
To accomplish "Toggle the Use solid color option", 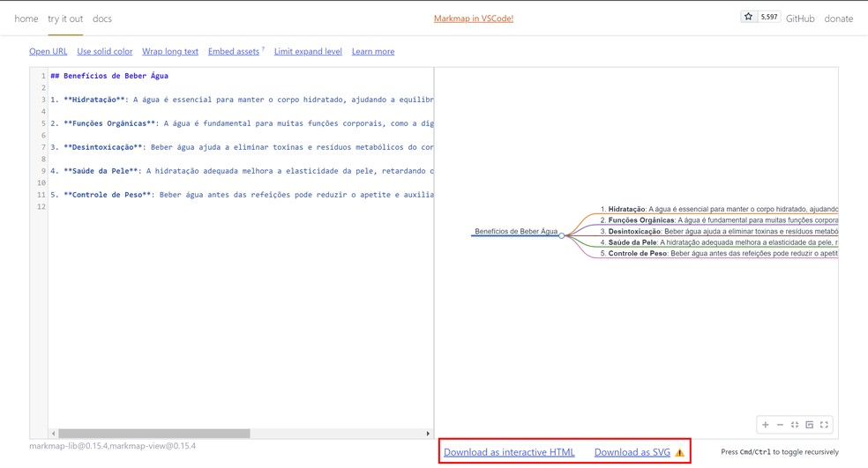I will 105,51.
